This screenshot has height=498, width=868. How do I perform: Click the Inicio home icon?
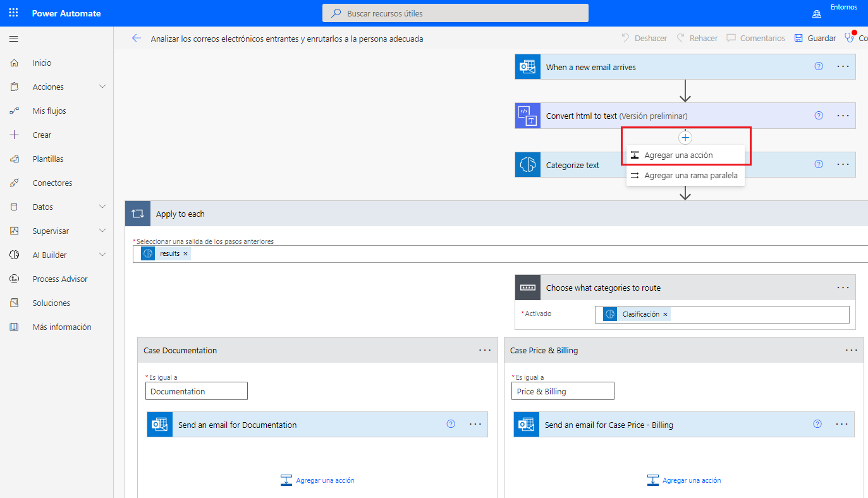[14, 63]
